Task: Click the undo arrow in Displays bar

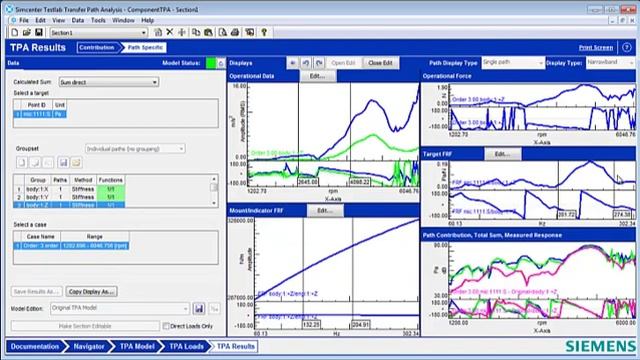Action: pyautogui.click(x=306, y=63)
